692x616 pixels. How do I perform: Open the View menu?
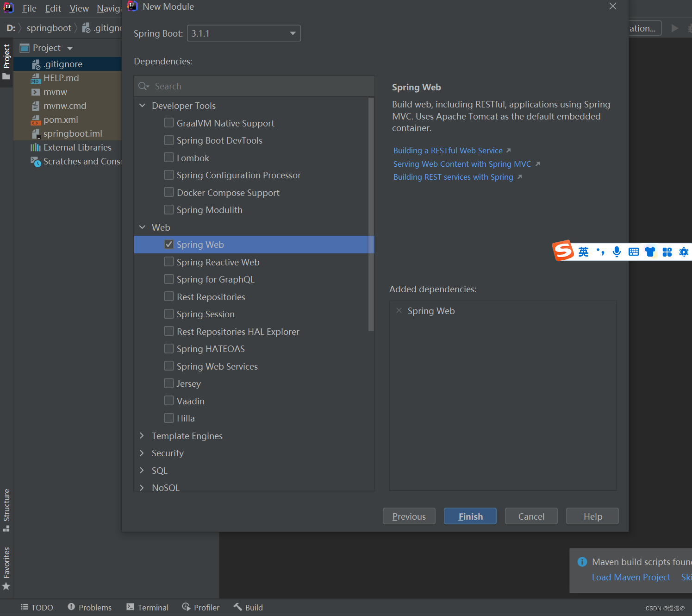tap(79, 8)
